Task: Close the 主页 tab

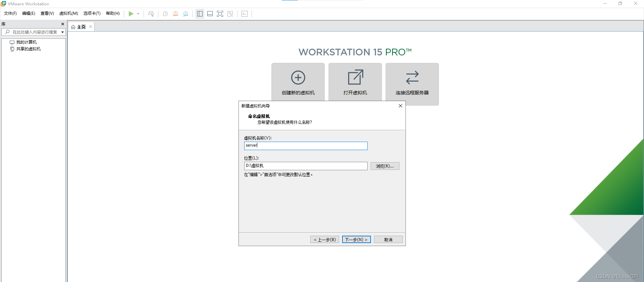Action: point(91,27)
